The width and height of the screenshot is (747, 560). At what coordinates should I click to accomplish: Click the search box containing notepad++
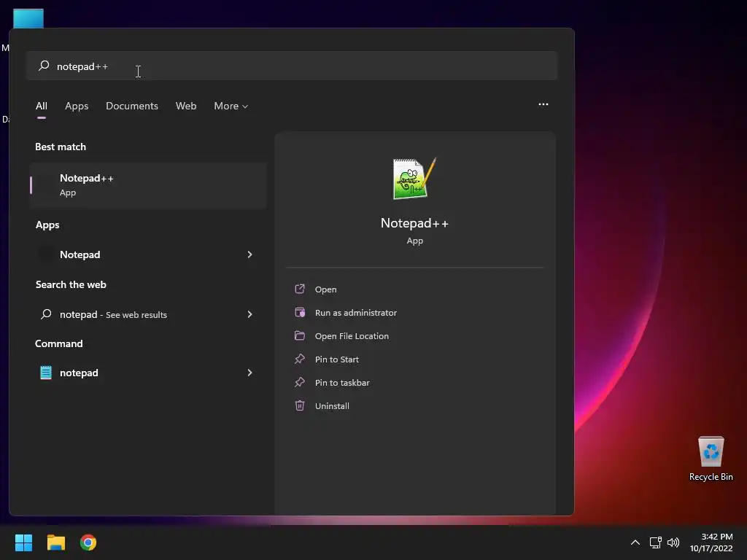point(292,66)
